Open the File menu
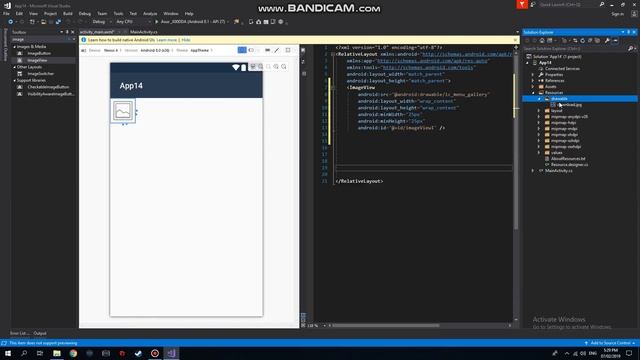The width and height of the screenshot is (640, 360). click(x=6, y=13)
